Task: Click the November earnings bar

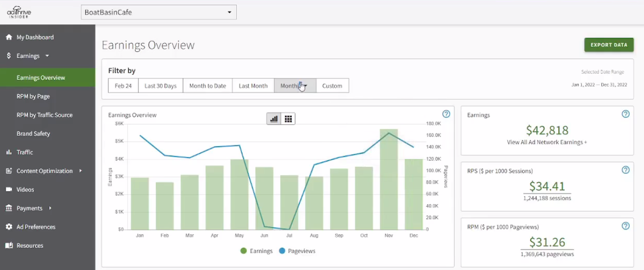Action: (x=389, y=179)
